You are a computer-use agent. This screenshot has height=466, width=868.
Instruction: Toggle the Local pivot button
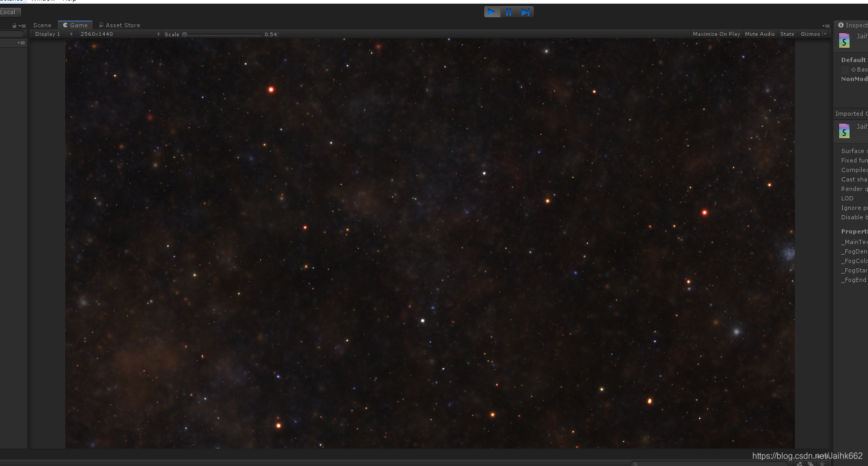[10, 12]
